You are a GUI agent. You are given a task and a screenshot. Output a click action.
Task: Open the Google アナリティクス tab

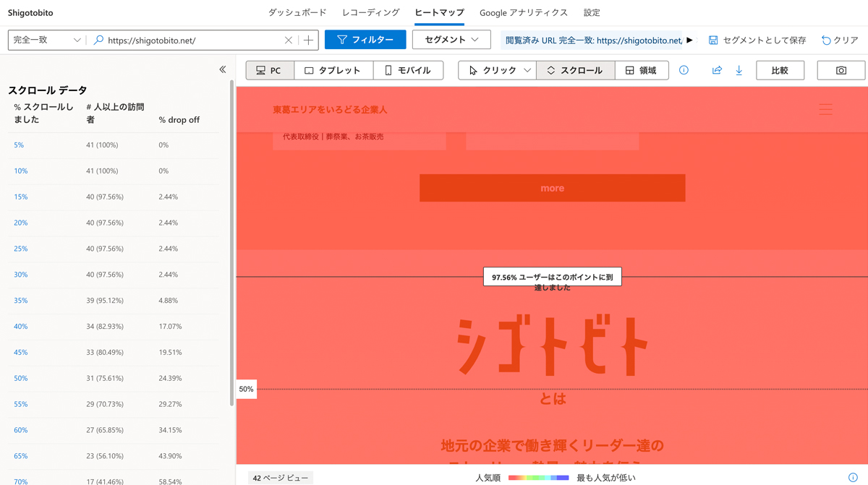tap(524, 12)
